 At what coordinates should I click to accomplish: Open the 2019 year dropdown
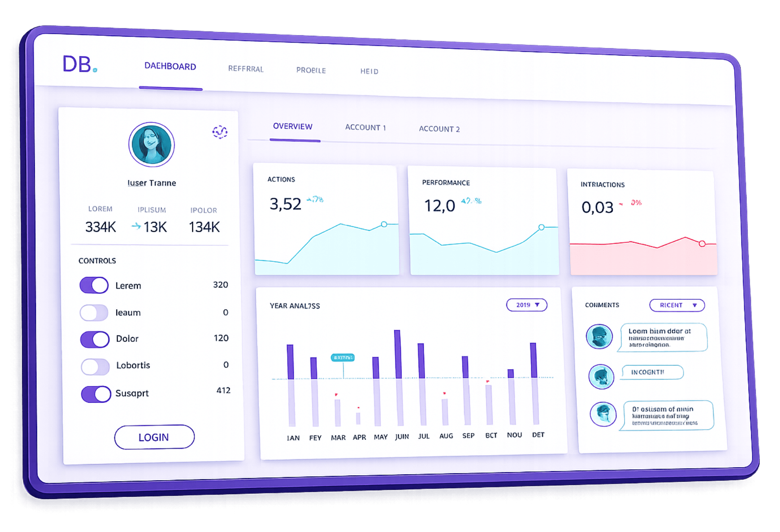pos(527,305)
